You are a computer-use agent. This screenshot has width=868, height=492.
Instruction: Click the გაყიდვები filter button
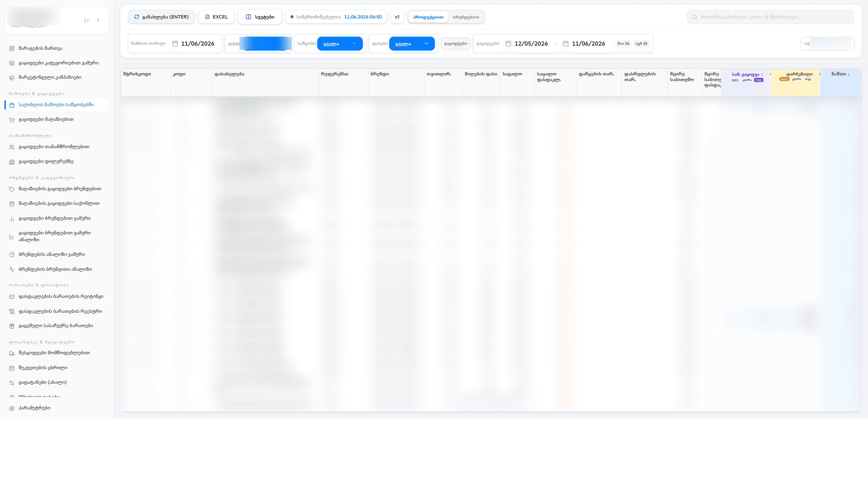[x=455, y=44]
